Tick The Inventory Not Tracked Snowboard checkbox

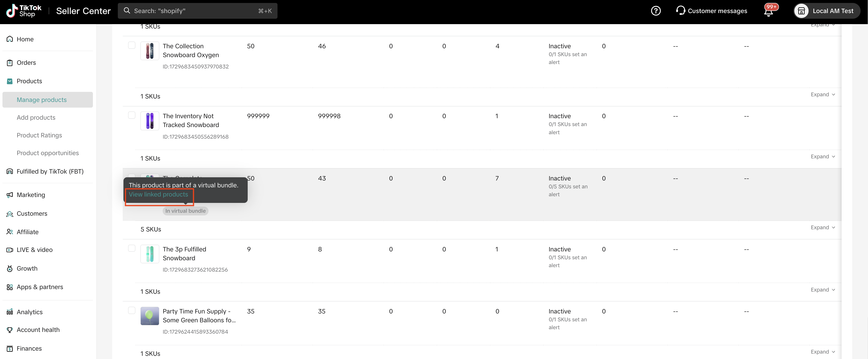point(132,115)
